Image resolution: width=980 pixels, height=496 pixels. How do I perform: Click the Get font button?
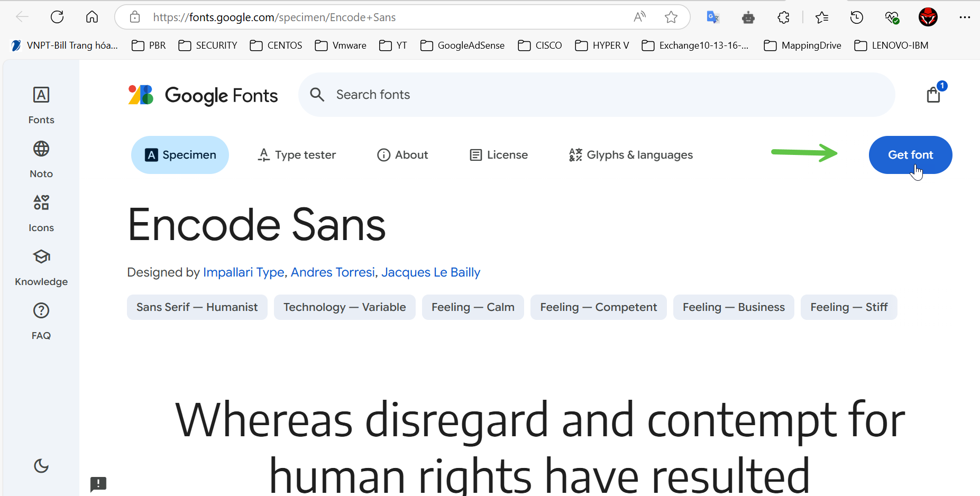(910, 155)
